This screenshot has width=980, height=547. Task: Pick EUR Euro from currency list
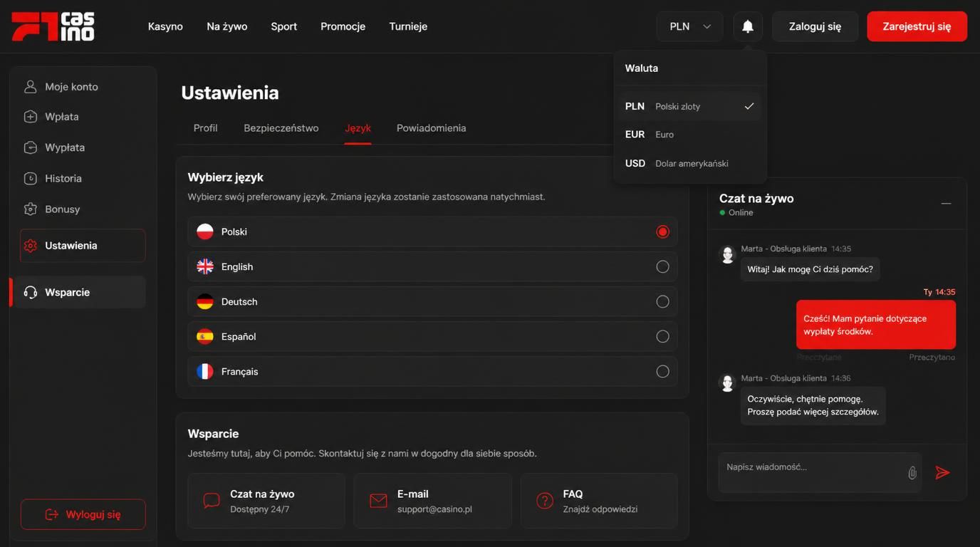coord(689,134)
